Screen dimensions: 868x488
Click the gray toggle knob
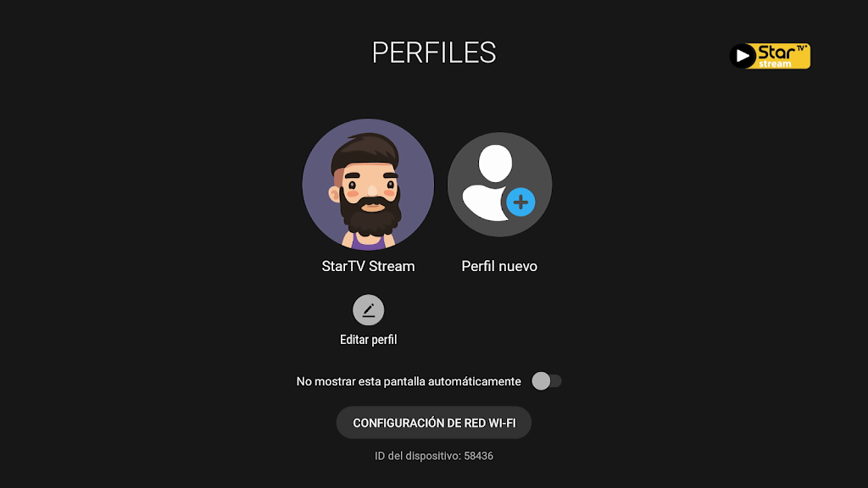coord(541,381)
